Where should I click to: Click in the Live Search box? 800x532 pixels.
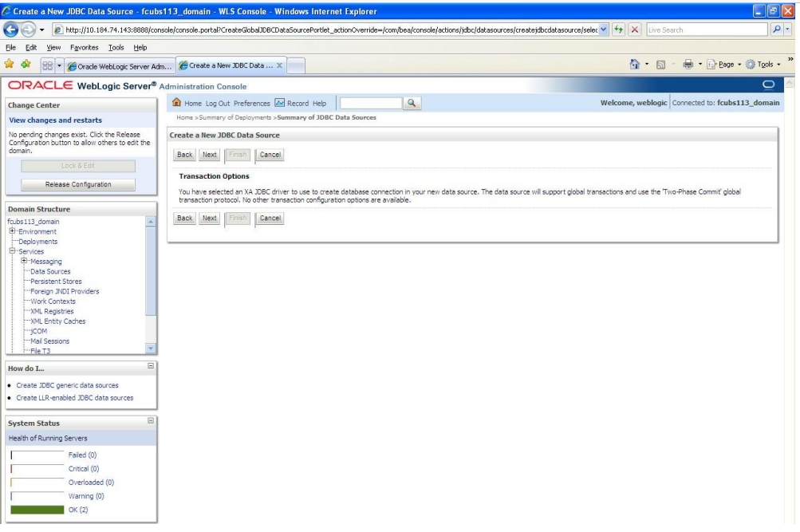[707, 30]
